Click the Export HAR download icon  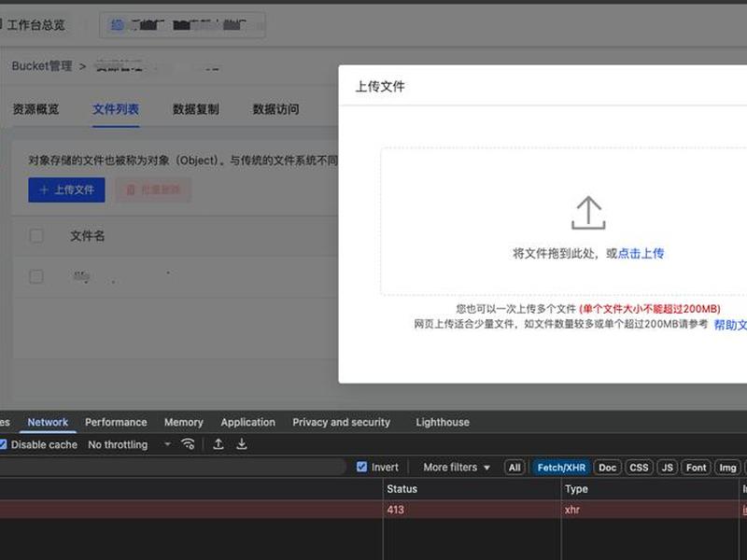[x=242, y=444]
